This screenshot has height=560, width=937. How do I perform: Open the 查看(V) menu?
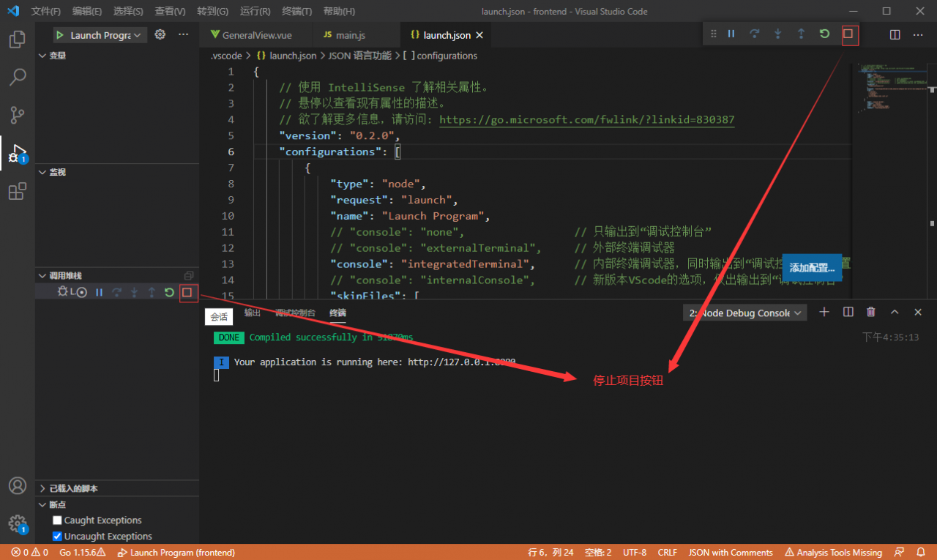coord(170,12)
